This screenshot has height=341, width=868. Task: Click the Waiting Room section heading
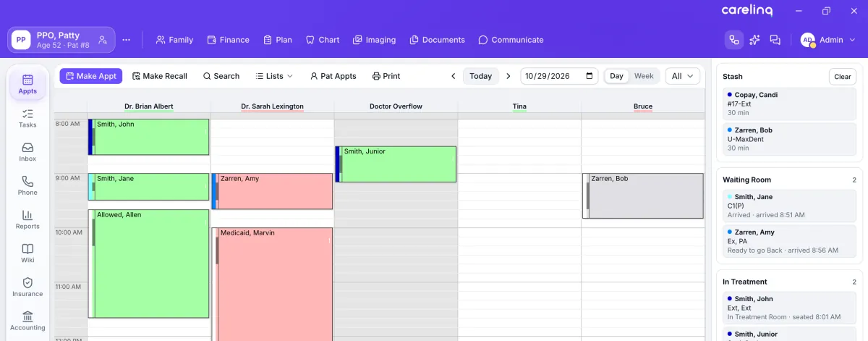[x=746, y=180]
